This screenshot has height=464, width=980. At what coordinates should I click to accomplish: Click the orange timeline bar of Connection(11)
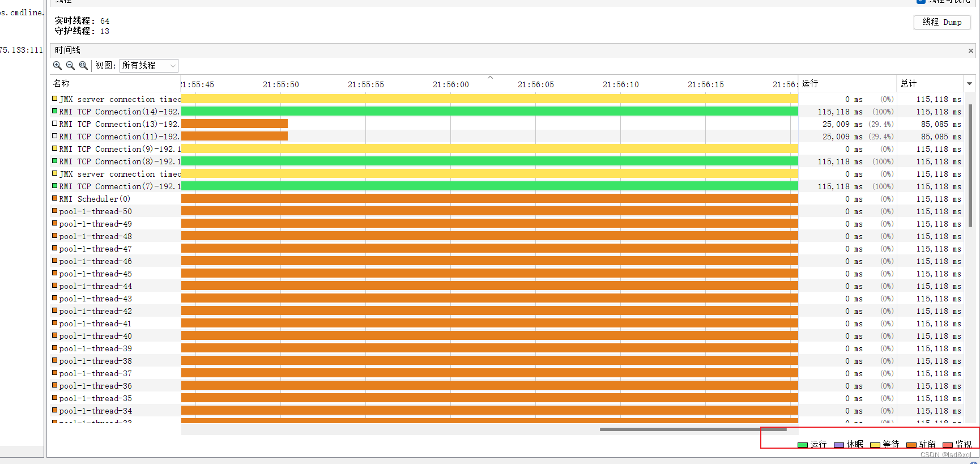[235, 136]
